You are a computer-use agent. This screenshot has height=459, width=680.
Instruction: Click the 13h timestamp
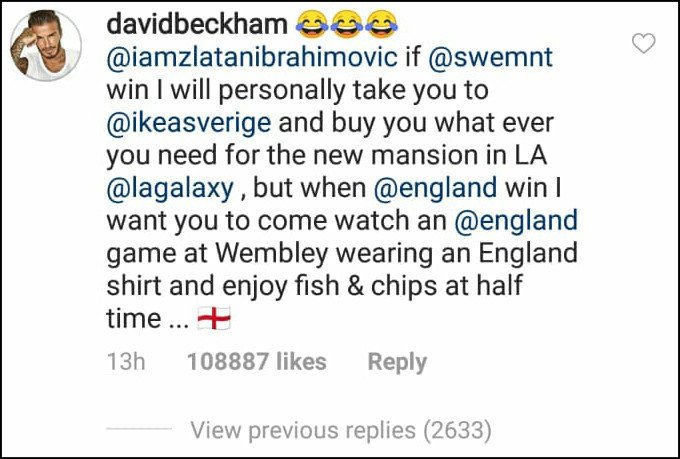[126, 362]
